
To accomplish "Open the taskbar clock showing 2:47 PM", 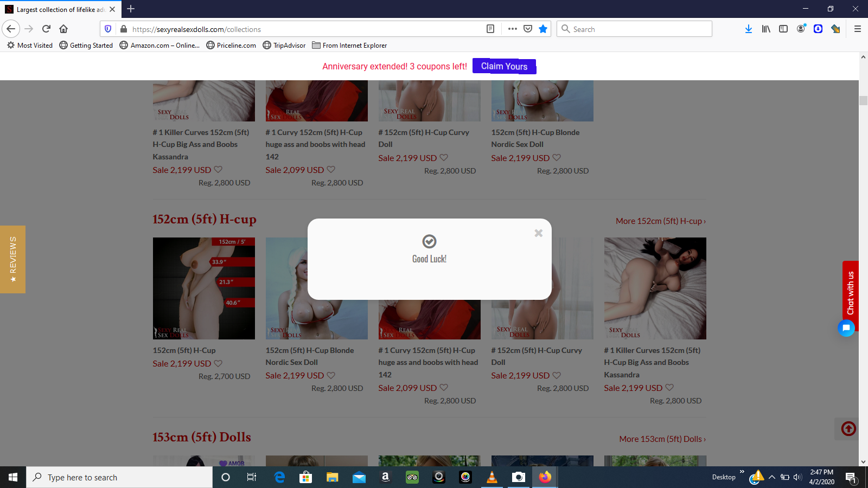I will (821, 477).
